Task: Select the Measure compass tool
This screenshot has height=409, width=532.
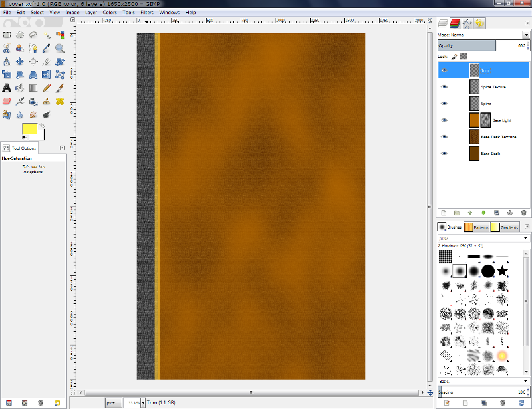Action: tap(7, 61)
